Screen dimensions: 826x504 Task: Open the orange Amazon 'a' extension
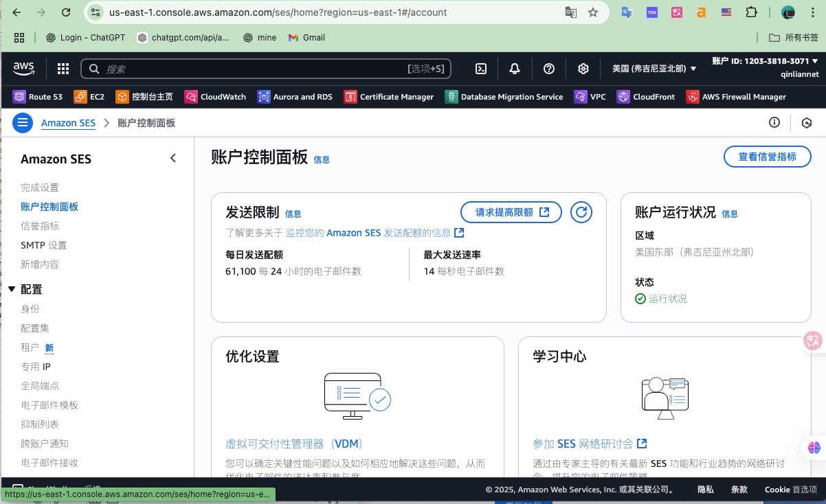pyautogui.click(x=702, y=12)
